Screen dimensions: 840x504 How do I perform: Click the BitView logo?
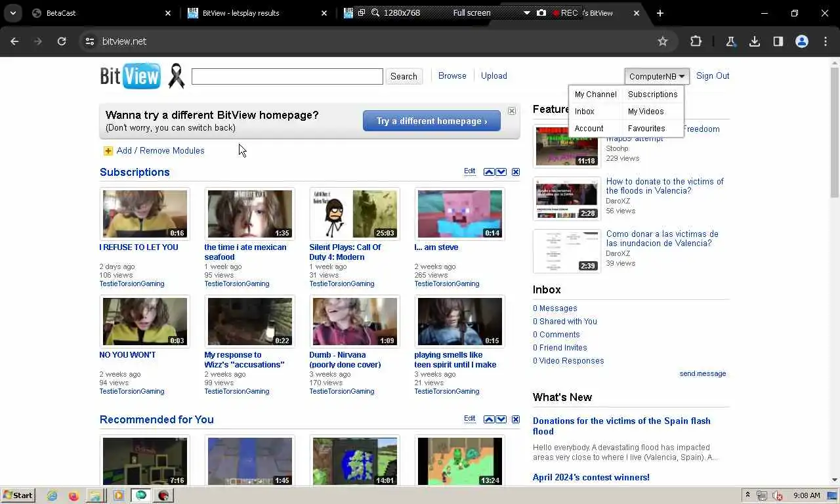(x=130, y=76)
